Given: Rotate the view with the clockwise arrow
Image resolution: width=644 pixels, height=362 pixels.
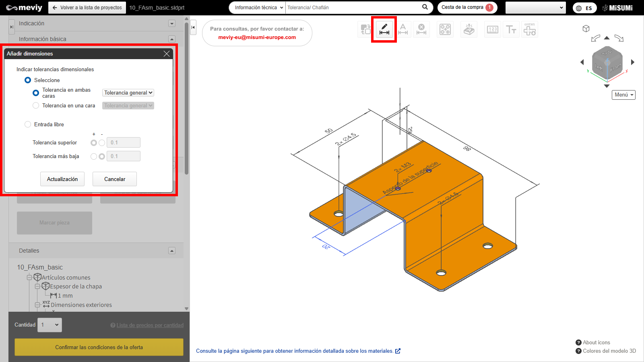Looking at the screenshot, I should [x=619, y=38].
